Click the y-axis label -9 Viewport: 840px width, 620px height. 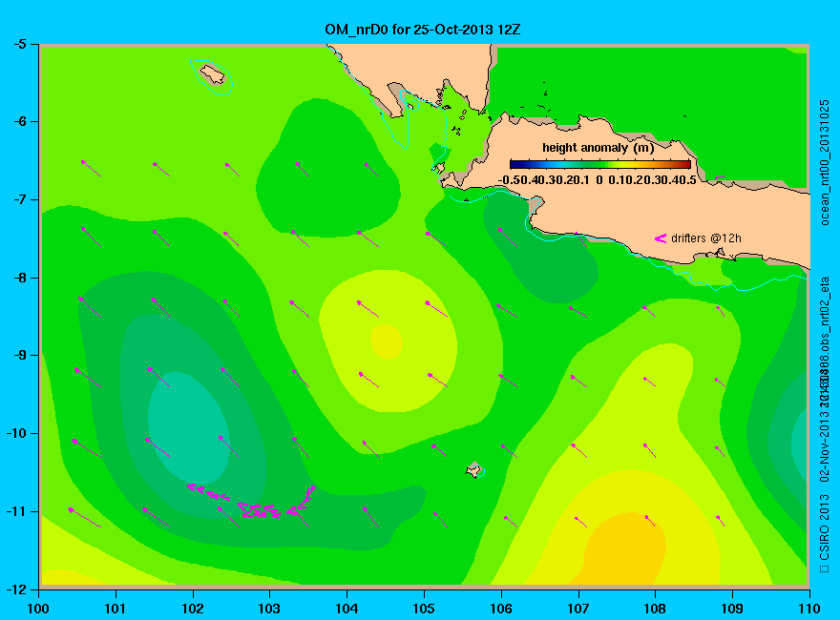tap(19, 355)
